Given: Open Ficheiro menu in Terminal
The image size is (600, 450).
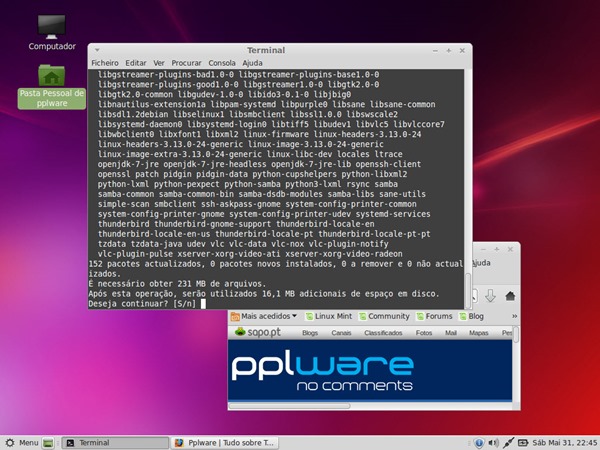Looking at the screenshot, I should click(x=105, y=63).
